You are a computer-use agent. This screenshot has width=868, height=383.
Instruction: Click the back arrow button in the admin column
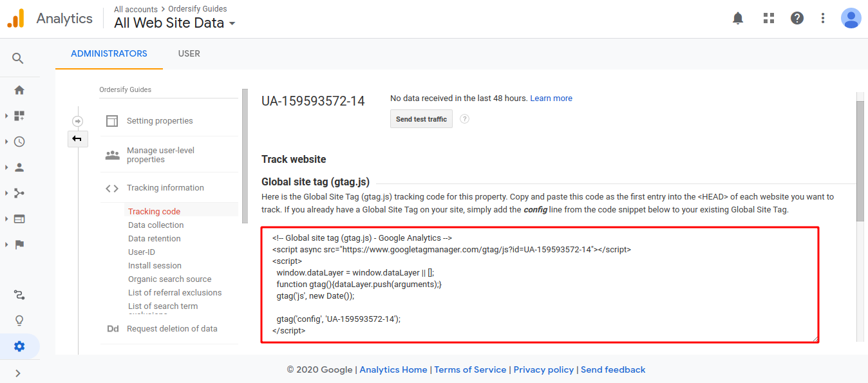pos(78,138)
